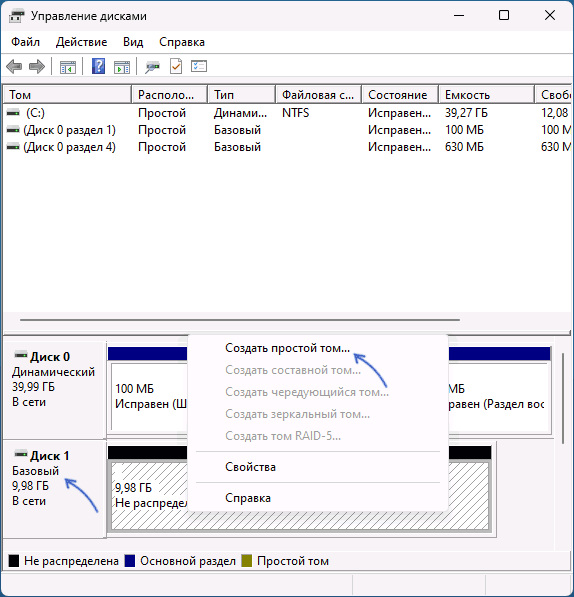
Task: Click the disk icon beside Диск 1 label
Action: tap(21, 454)
